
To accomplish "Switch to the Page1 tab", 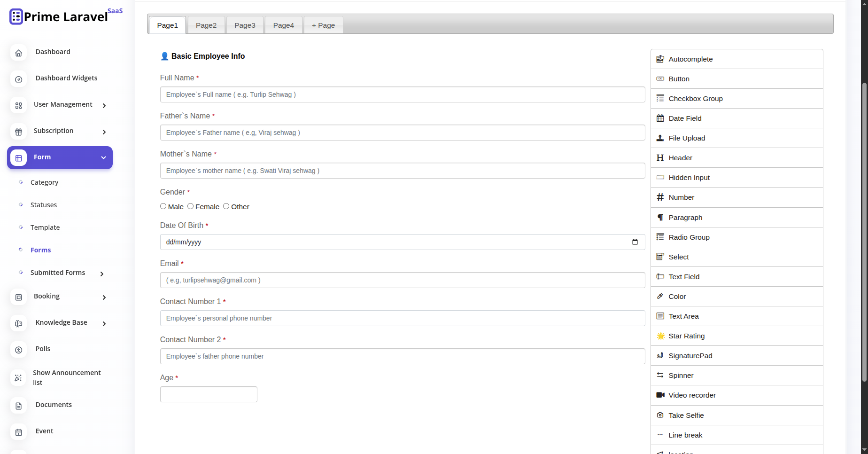I will click(167, 25).
